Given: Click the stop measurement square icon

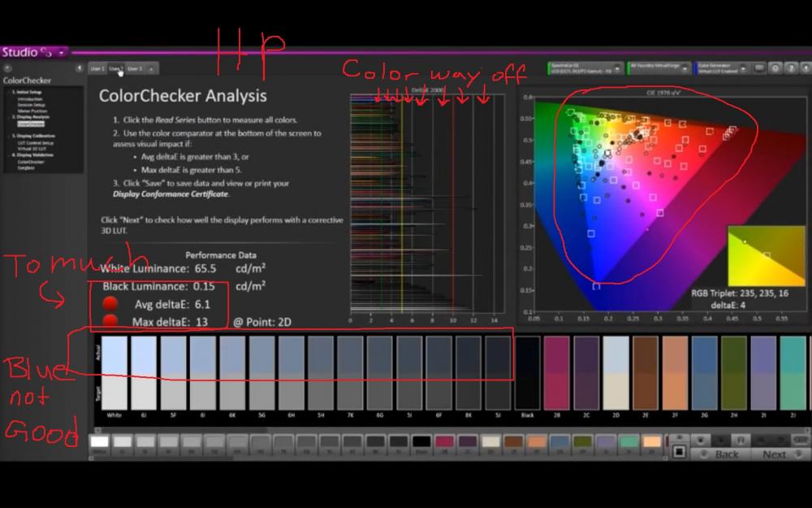Looking at the screenshot, I should tap(679, 451).
